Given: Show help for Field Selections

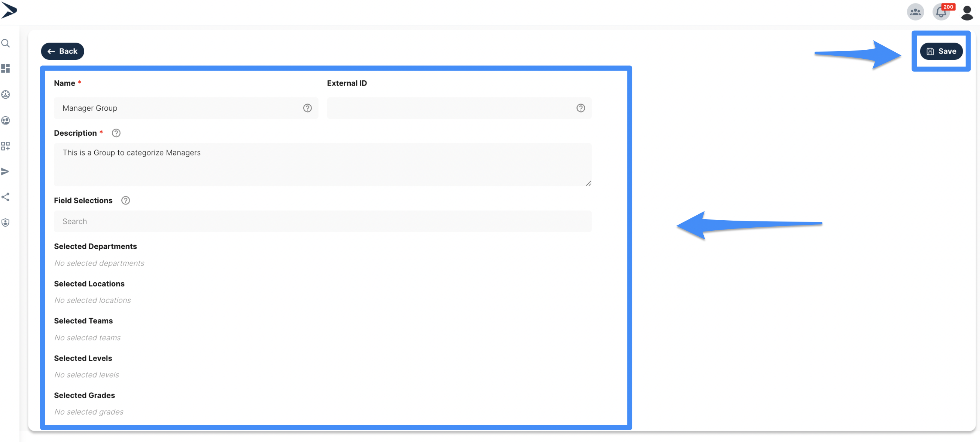Looking at the screenshot, I should click(x=125, y=201).
